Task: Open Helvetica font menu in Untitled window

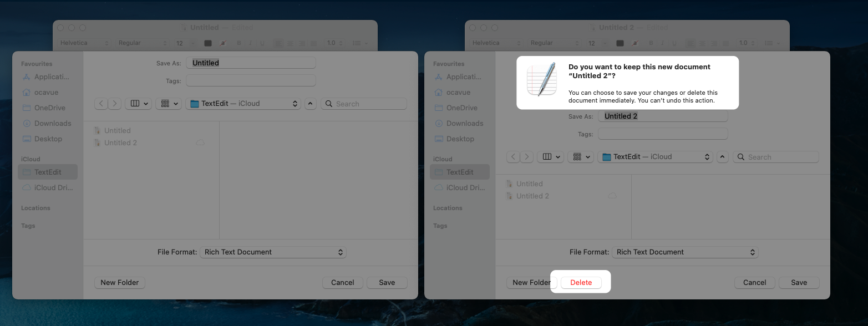Action: tap(84, 43)
